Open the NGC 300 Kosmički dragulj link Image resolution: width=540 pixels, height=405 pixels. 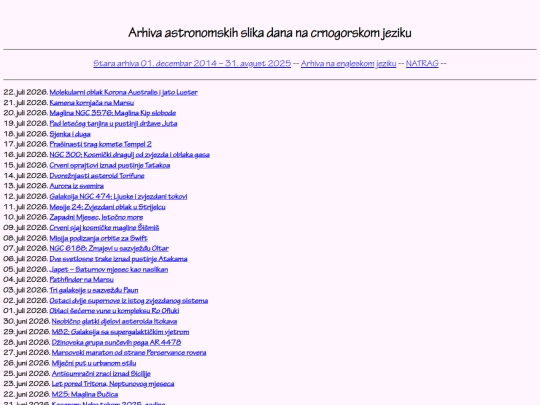tap(129, 155)
